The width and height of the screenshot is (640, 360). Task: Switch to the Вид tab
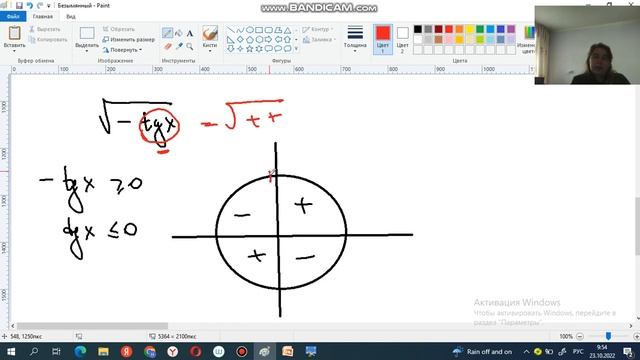[71, 17]
